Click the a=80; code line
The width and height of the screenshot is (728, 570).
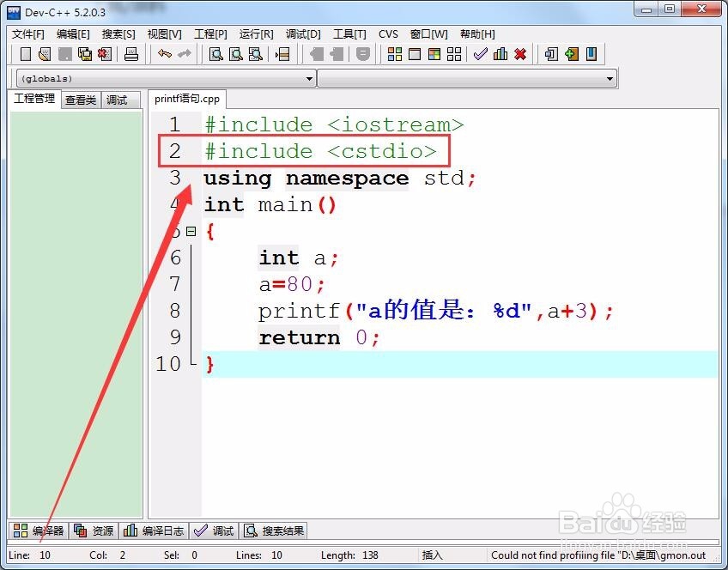tap(292, 284)
